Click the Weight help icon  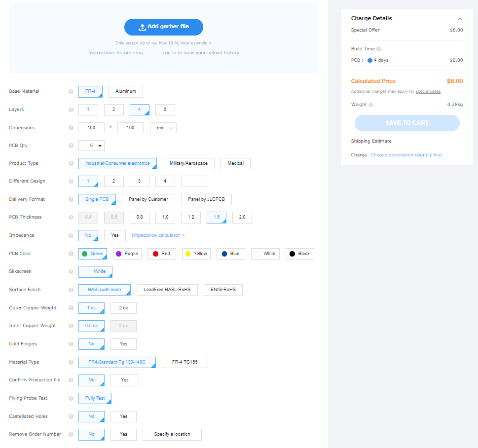[x=370, y=105]
